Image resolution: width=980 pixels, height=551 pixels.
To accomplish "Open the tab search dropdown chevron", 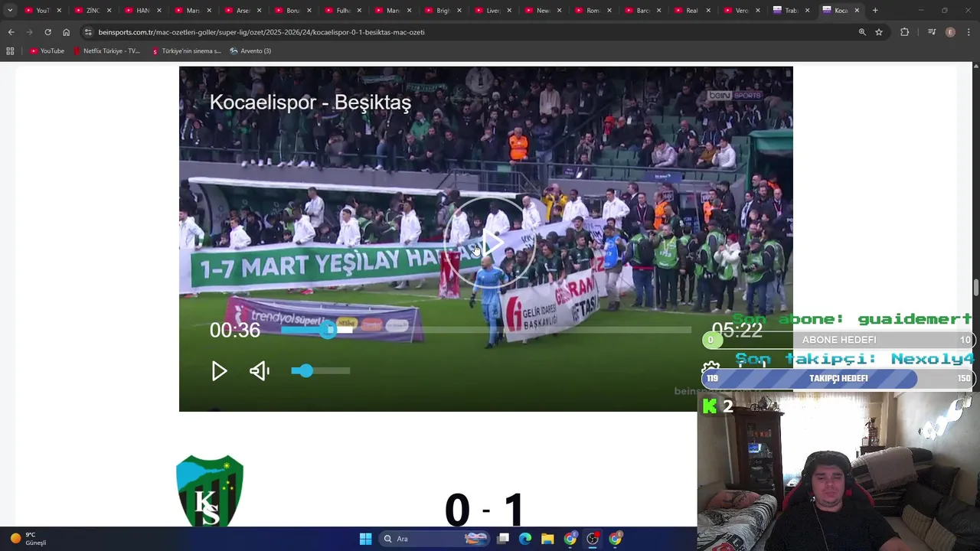I will (x=10, y=10).
